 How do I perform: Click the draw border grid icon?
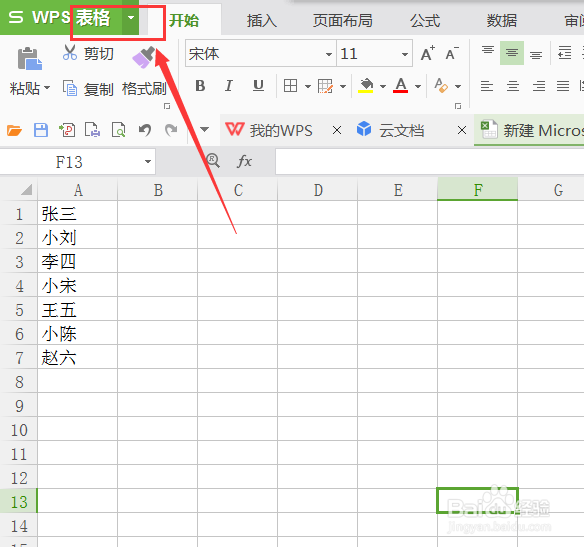click(x=325, y=86)
